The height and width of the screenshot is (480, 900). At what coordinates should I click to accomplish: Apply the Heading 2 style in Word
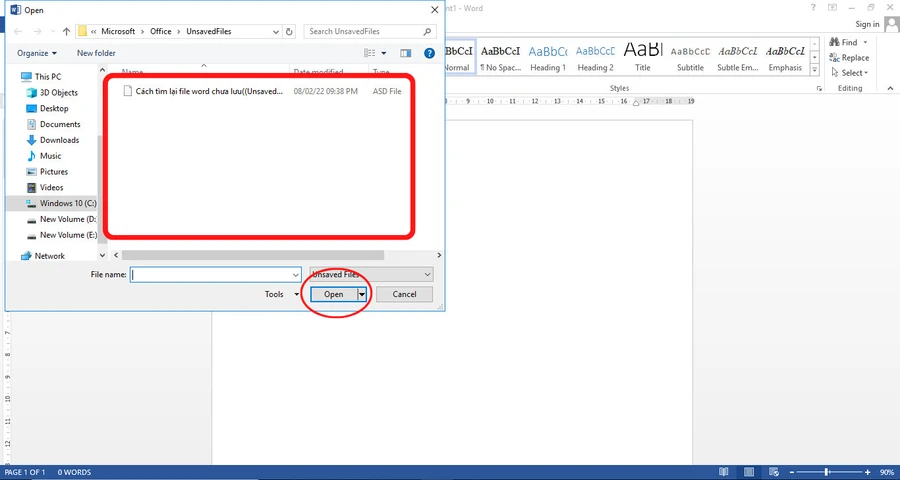(x=595, y=58)
